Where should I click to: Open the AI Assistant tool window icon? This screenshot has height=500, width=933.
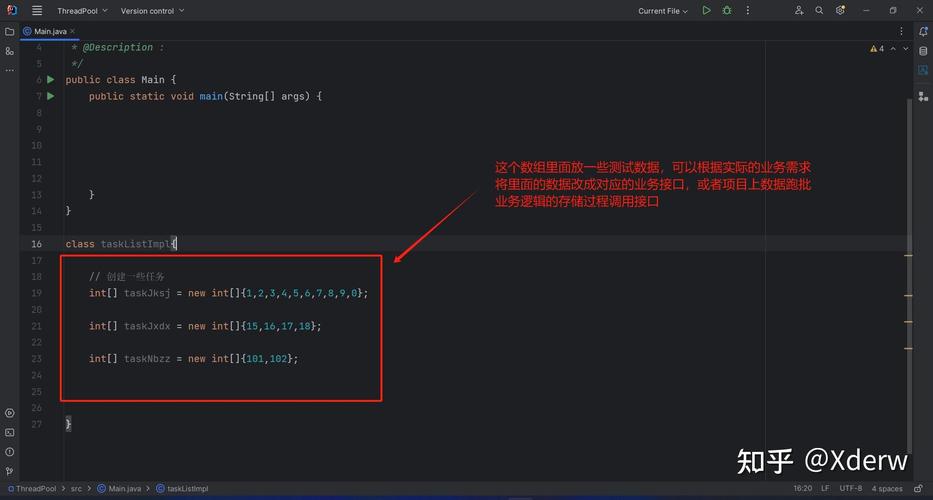923,70
